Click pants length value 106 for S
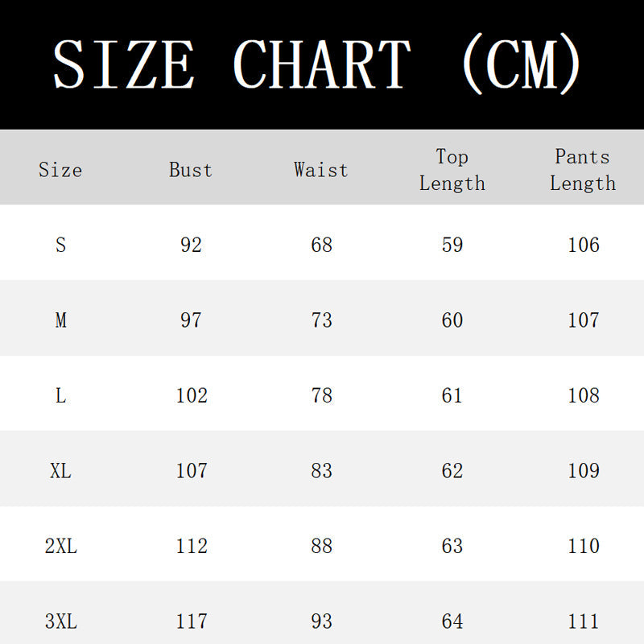The image size is (644, 644). 584,245
